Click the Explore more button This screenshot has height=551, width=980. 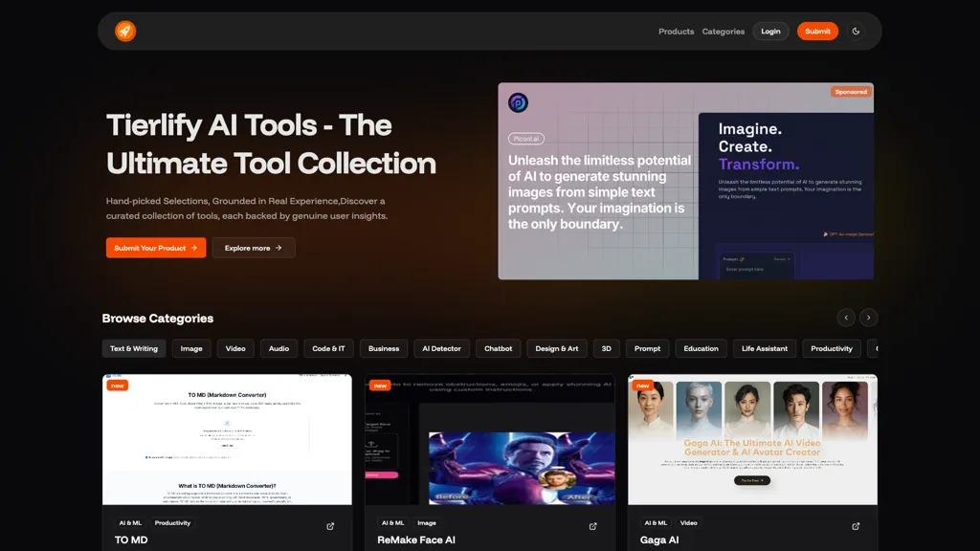point(253,248)
